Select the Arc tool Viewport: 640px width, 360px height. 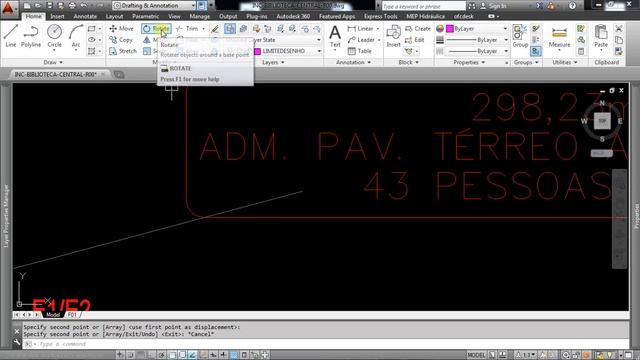[76, 36]
